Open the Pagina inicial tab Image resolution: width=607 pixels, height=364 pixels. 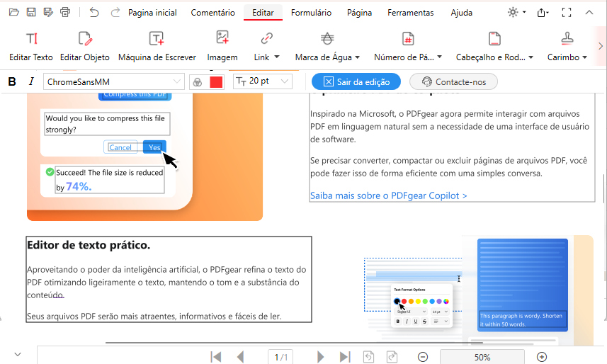[152, 13]
